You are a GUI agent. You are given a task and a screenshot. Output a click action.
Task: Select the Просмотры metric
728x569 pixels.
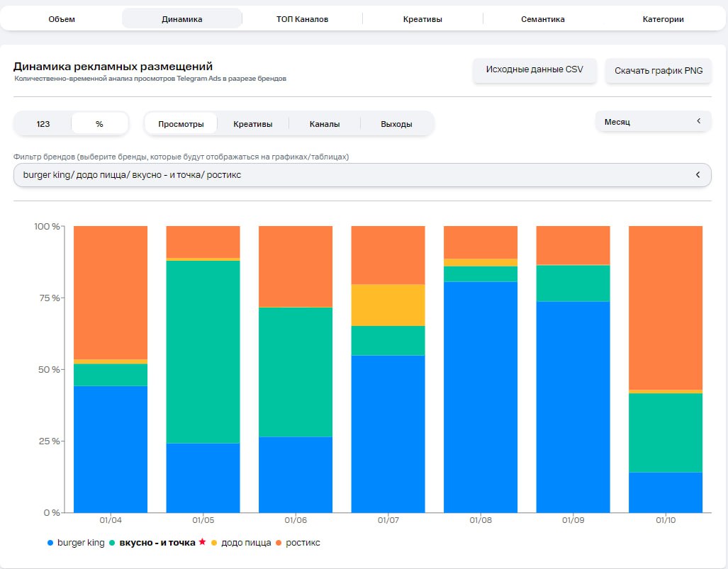tap(181, 123)
